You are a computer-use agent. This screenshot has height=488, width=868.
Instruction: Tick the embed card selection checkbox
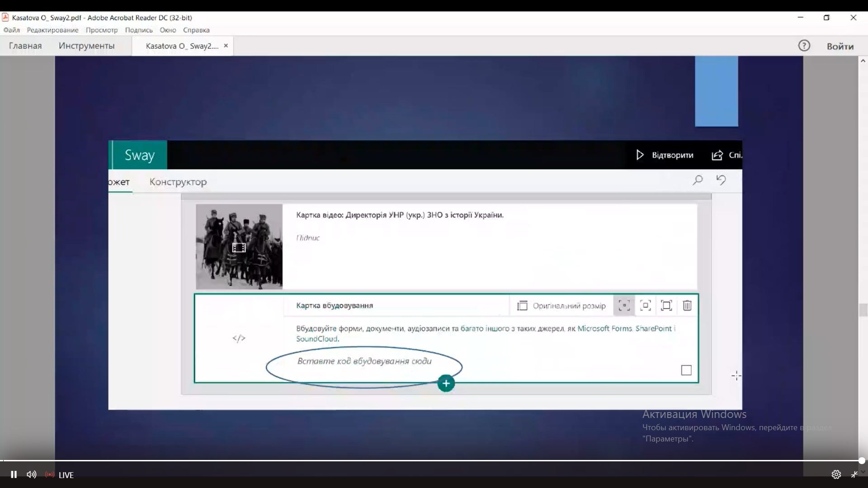click(x=686, y=371)
